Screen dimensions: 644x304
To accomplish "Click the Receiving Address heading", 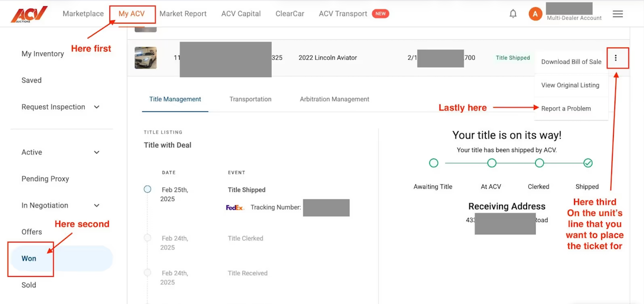I will 507,206.
